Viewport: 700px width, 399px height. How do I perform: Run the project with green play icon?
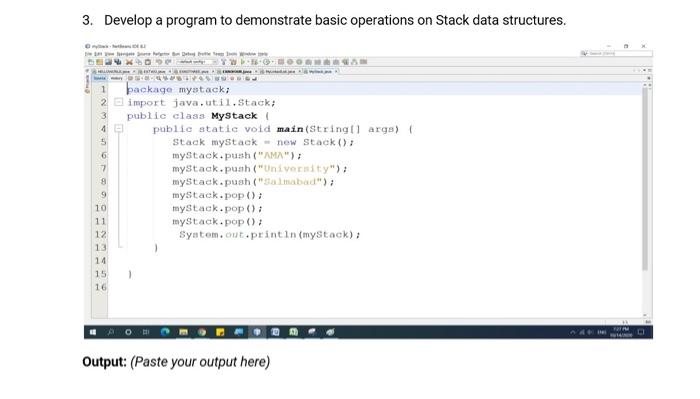tap(243, 62)
